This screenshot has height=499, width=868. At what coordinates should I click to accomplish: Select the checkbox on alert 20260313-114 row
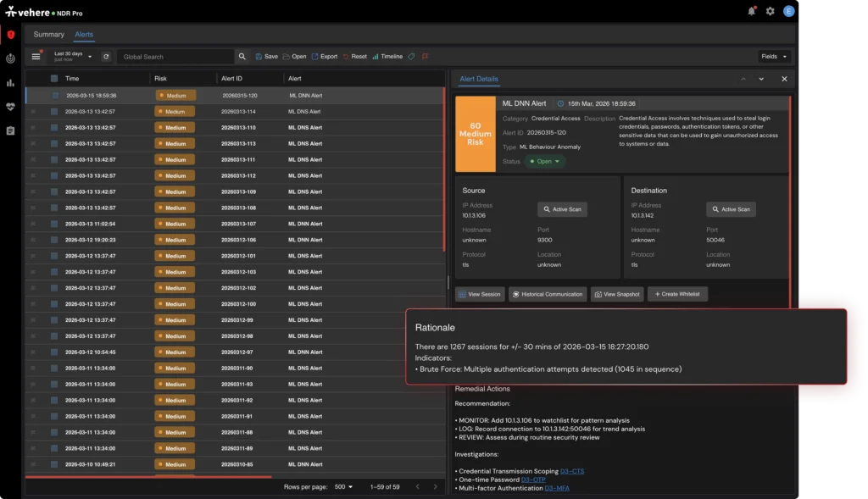pos(54,113)
